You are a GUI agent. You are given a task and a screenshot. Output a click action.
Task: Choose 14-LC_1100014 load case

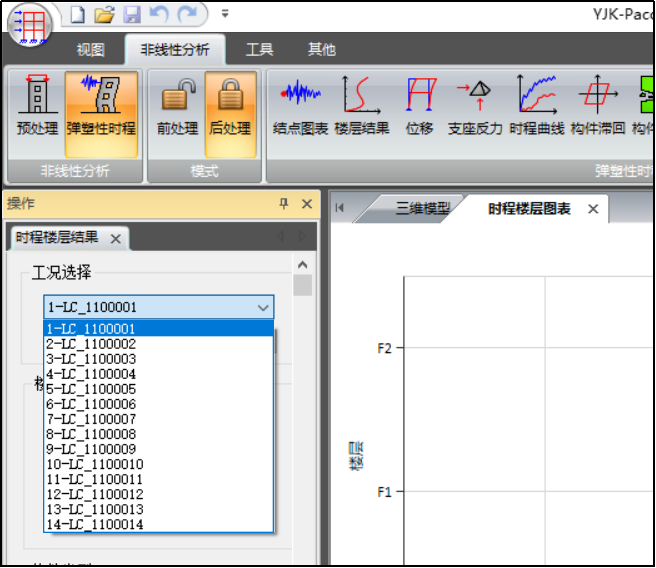coord(159,524)
